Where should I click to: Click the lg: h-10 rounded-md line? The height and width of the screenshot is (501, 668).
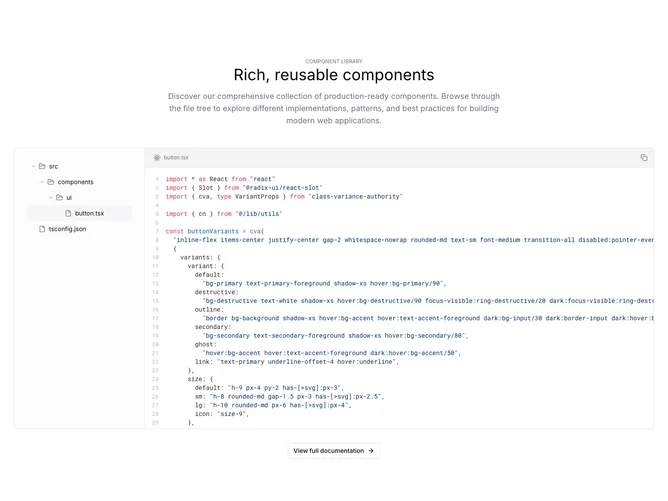point(273,405)
